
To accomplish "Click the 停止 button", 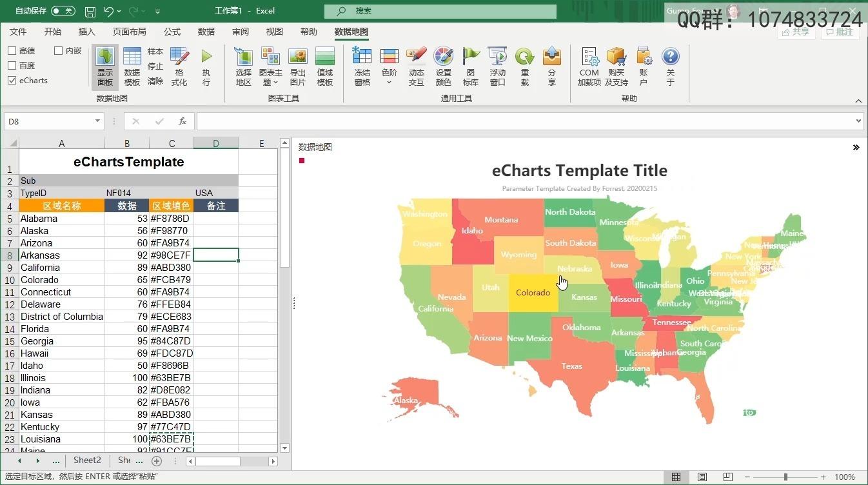I will pos(155,66).
